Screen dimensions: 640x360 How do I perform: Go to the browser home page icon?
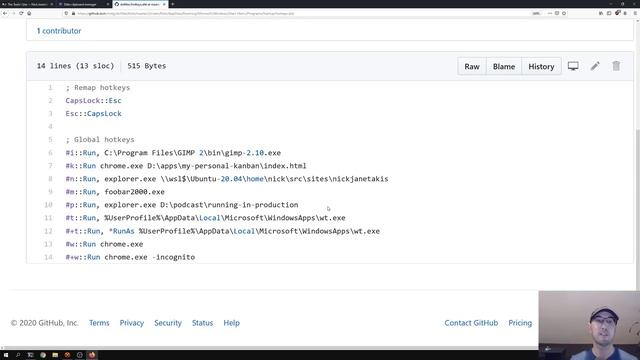click(x=29, y=13)
